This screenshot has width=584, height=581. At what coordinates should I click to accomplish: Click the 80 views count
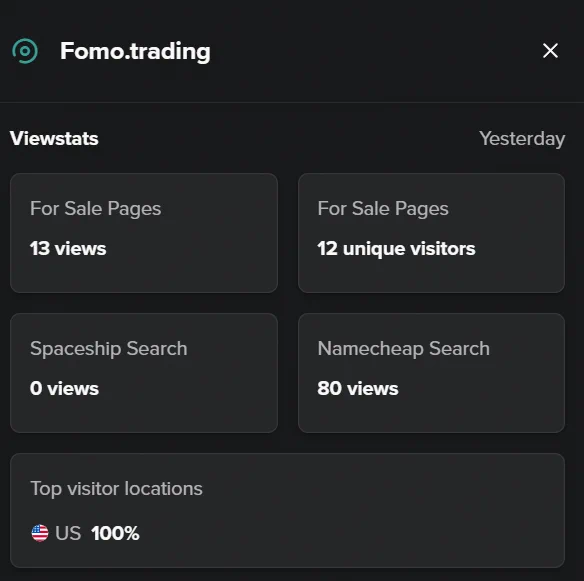[x=358, y=388]
